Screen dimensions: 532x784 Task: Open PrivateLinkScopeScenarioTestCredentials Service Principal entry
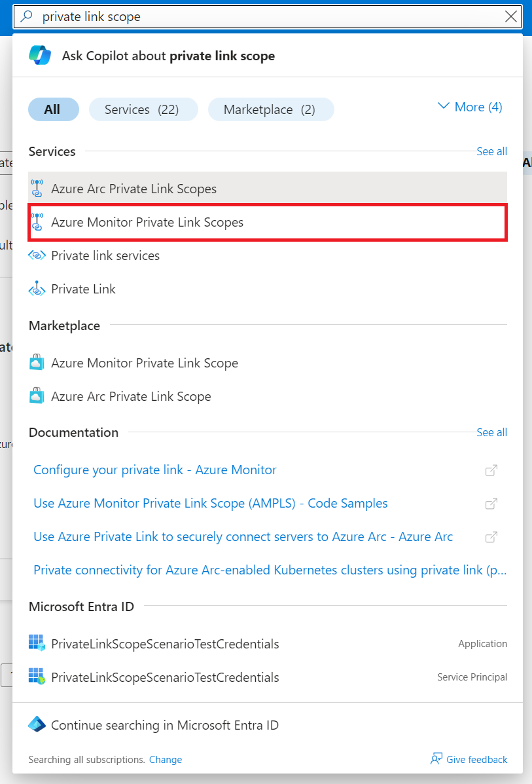(x=165, y=677)
